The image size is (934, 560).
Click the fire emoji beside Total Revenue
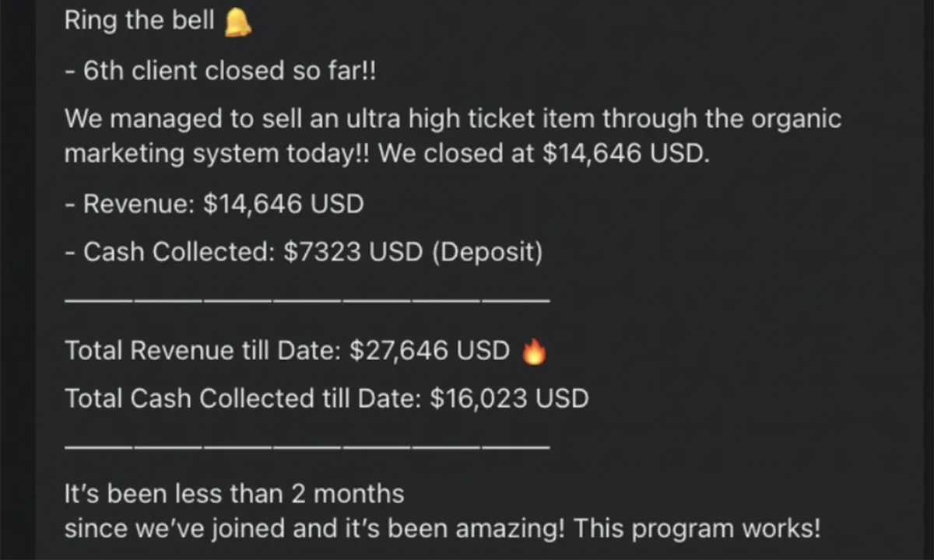pos(534,352)
